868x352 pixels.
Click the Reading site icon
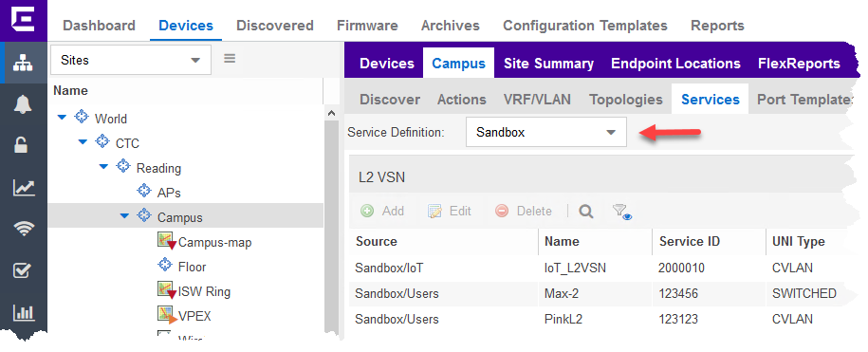click(x=123, y=166)
